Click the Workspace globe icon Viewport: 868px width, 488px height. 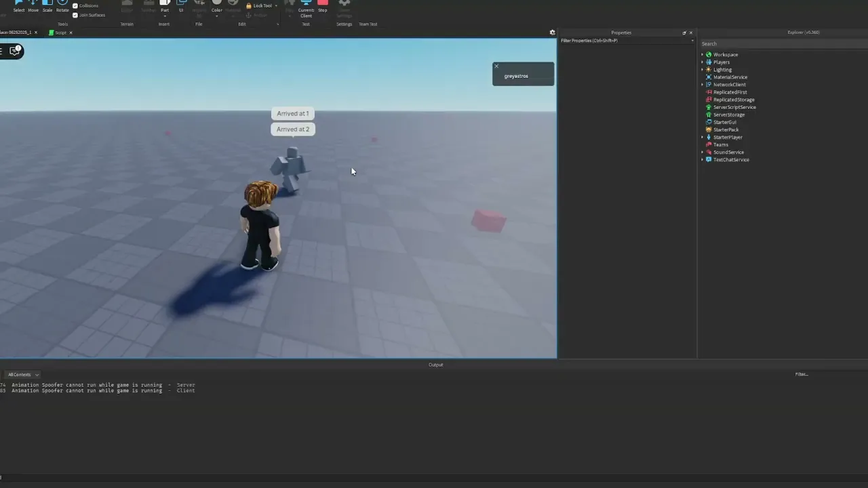coord(709,55)
